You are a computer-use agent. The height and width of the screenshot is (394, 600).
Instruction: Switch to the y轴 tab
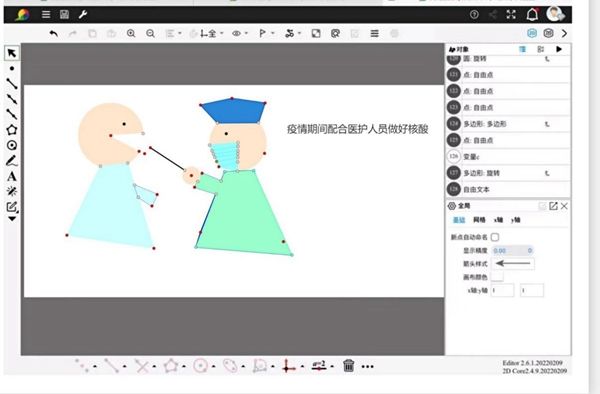[x=515, y=220]
